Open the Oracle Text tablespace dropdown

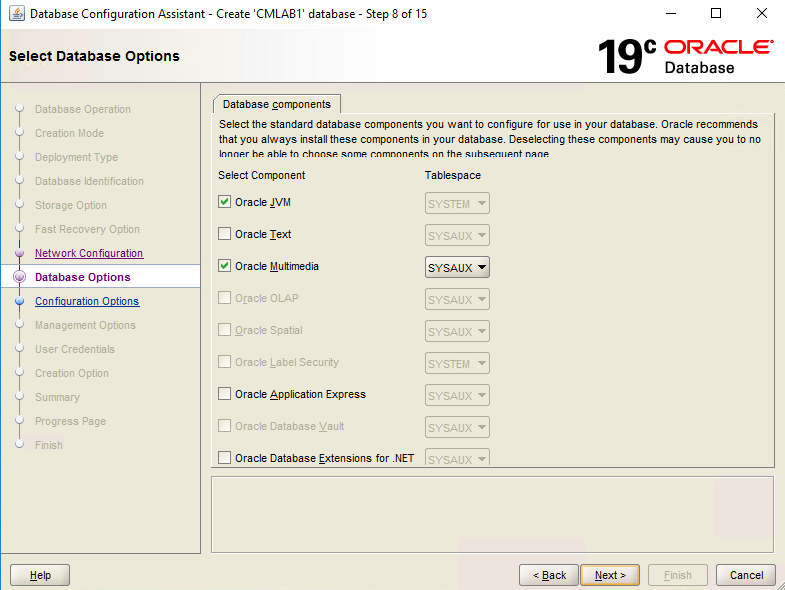[x=457, y=235]
